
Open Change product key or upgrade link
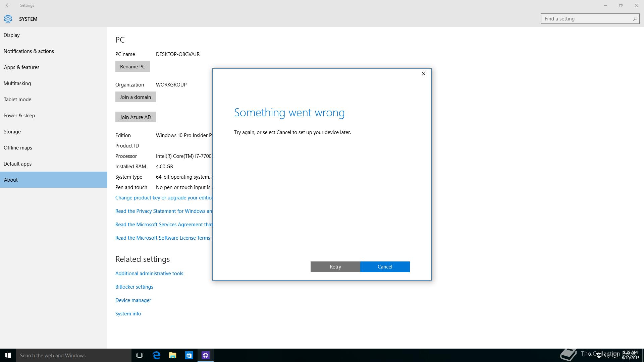point(164,198)
